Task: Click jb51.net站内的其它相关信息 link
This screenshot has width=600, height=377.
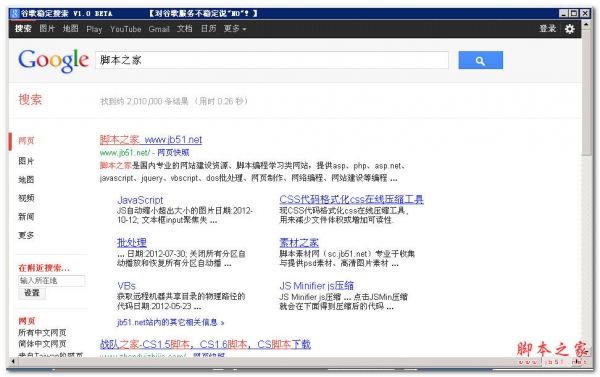Action: pyautogui.click(x=171, y=322)
